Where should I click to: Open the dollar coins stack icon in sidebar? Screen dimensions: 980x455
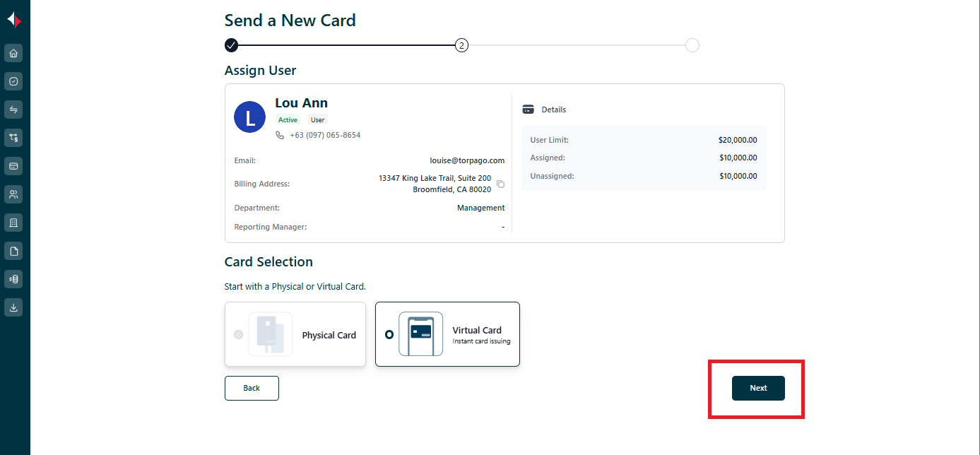pyautogui.click(x=13, y=279)
